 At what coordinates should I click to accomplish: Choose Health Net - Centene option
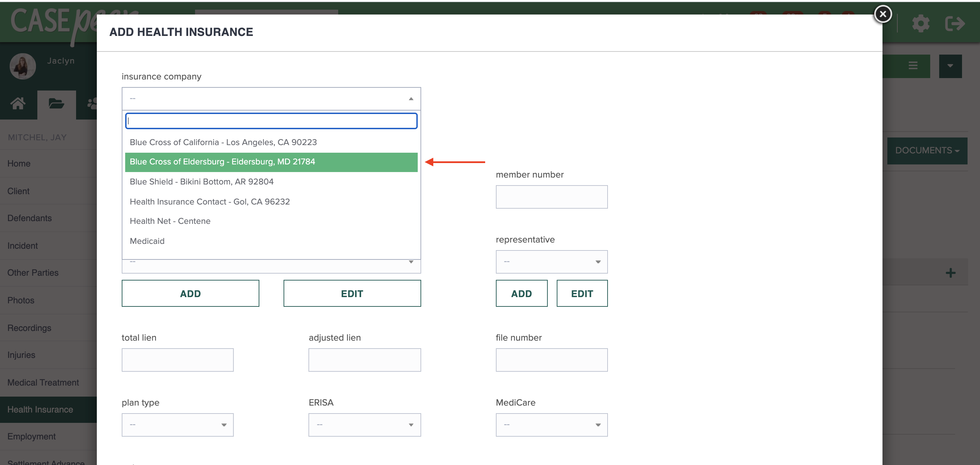[x=271, y=221]
